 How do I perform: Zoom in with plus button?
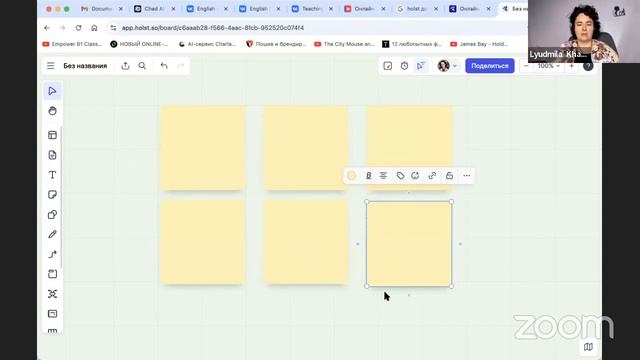(x=571, y=66)
